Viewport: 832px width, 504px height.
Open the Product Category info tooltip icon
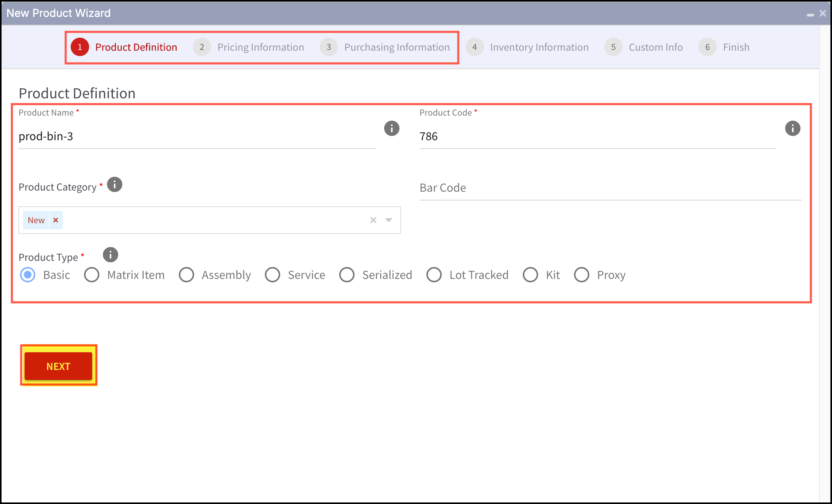pos(114,185)
